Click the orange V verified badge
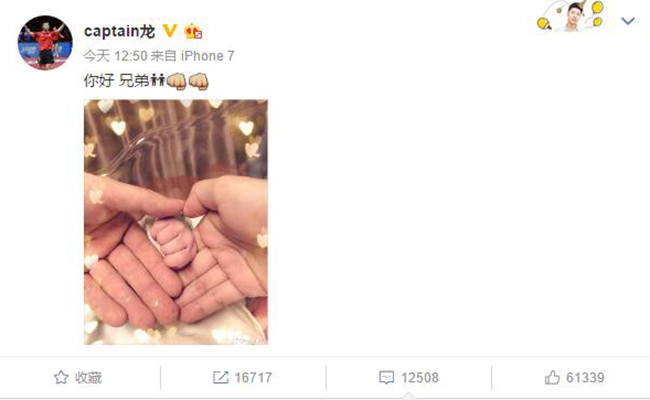Viewport: 650px width, 400px height. [x=170, y=31]
